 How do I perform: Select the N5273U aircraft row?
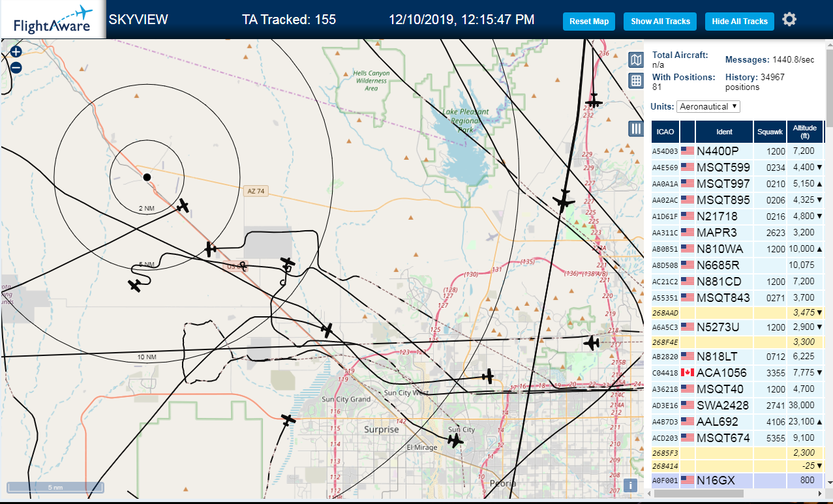(737, 327)
